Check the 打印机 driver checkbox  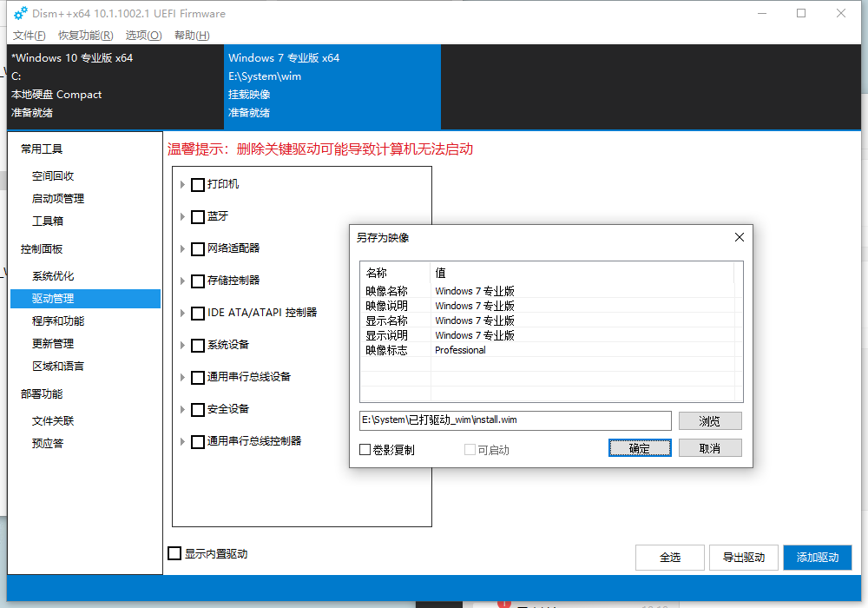pyautogui.click(x=198, y=184)
